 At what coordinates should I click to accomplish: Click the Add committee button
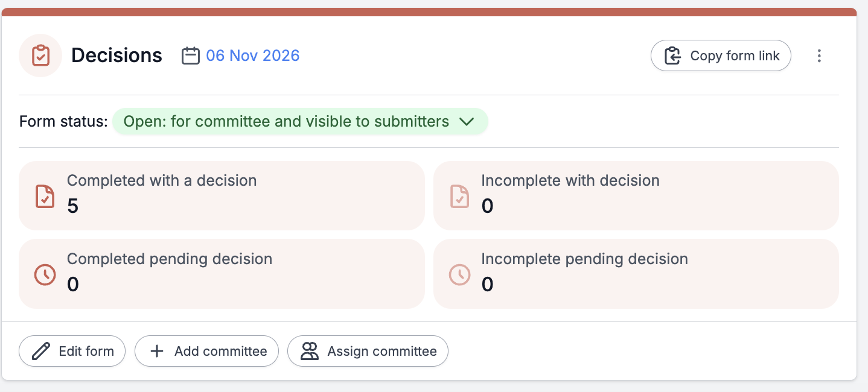pos(206,351)
